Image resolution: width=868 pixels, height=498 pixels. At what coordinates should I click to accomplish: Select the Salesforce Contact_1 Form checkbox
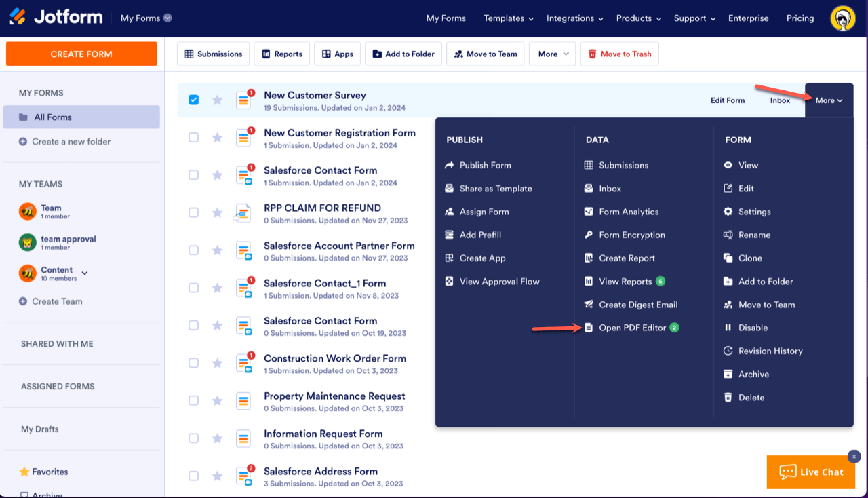[x=194, y=288]
